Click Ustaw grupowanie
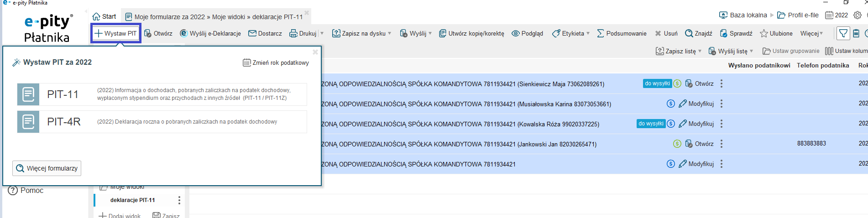This screenshot has height=218, width=868. (791, 51)
